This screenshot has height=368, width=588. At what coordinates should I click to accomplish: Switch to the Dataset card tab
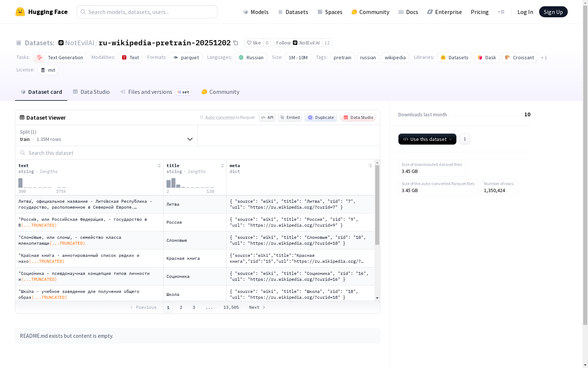tap(41, 92)
